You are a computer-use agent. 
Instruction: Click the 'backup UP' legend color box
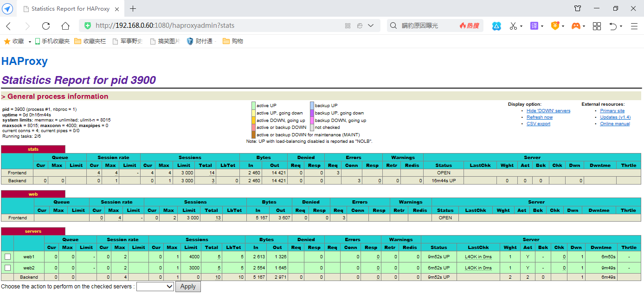312,106
